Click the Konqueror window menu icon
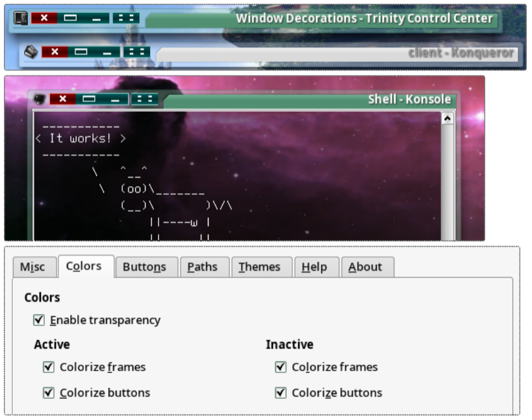This screenshot has width=532, height=420. coord(31,51)
